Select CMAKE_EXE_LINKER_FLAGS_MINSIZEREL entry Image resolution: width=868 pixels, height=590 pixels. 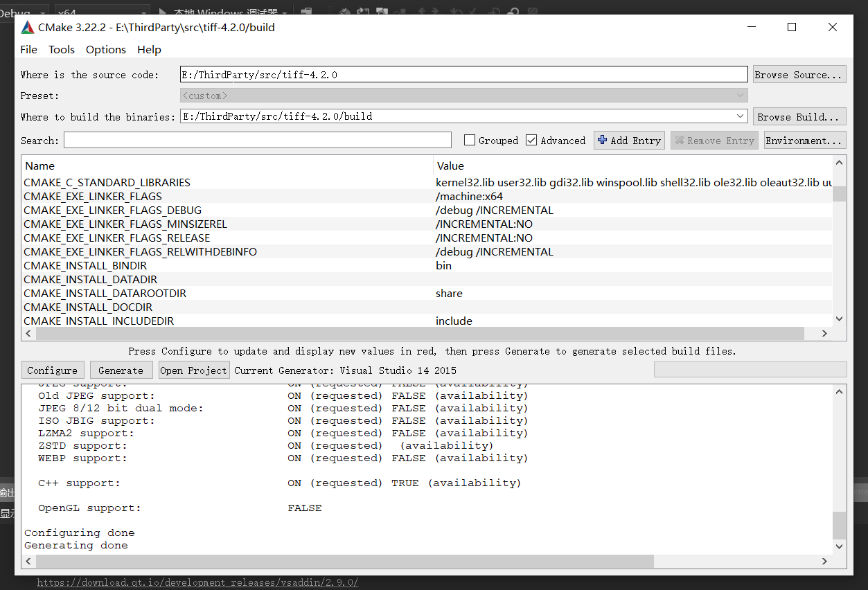coord(125,224)
